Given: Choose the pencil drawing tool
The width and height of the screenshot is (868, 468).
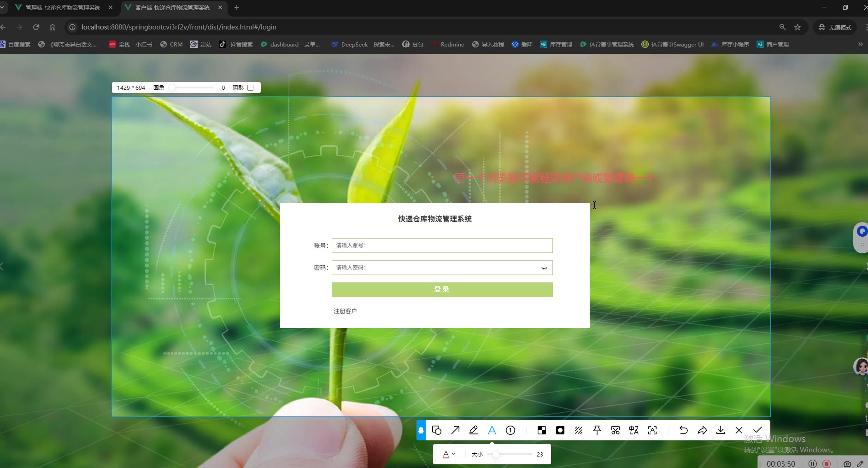Looking at the screenshot, I should click(474, 430).
